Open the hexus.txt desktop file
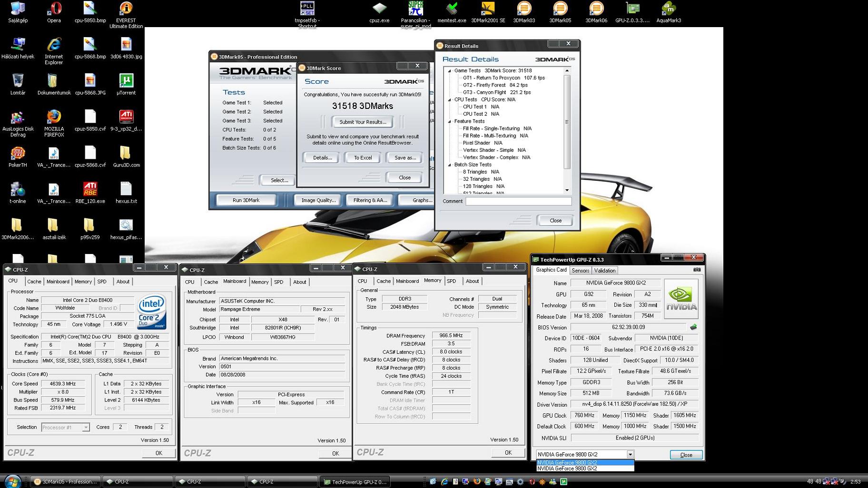868x488 pixels. point(126,193)
